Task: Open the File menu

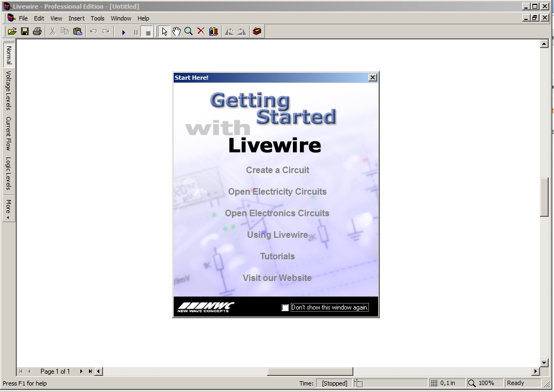Action: click(x=23, y=18)
